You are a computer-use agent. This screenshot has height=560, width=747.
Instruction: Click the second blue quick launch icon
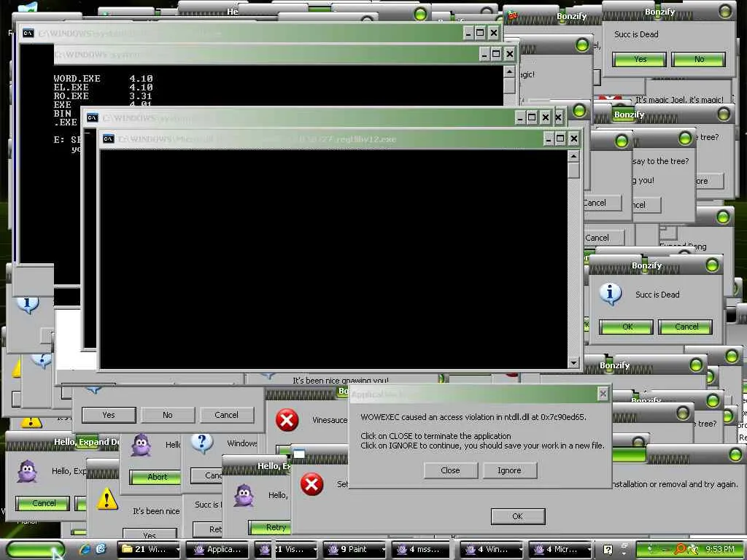pos(101,549)
